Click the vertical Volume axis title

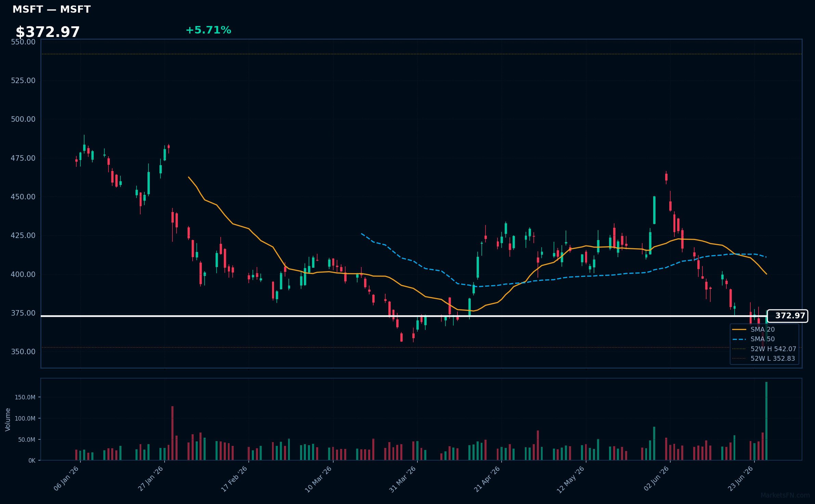pyautogui.click(x=8, y=420)
